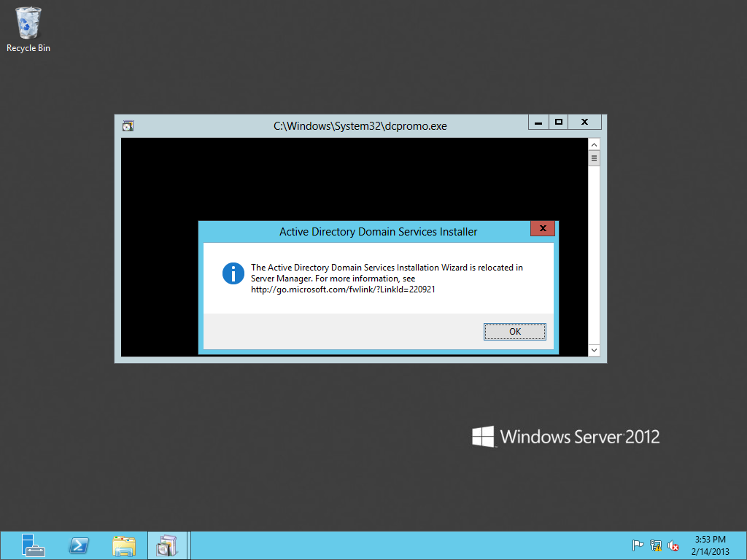Minimize the dcpromo.exe window
This screenshot has width=747, height=560.
click(538, 122)
